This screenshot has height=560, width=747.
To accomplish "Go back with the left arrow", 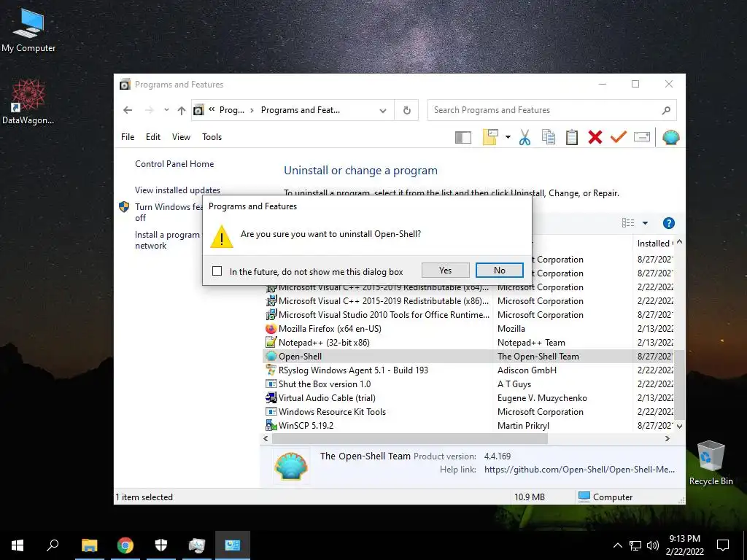I will [x=128, y=110].
